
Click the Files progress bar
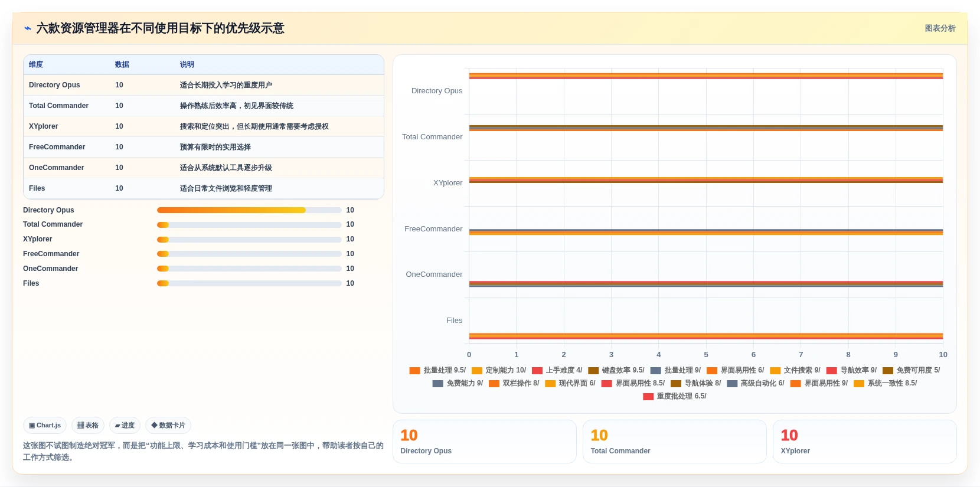click(249, 283)
